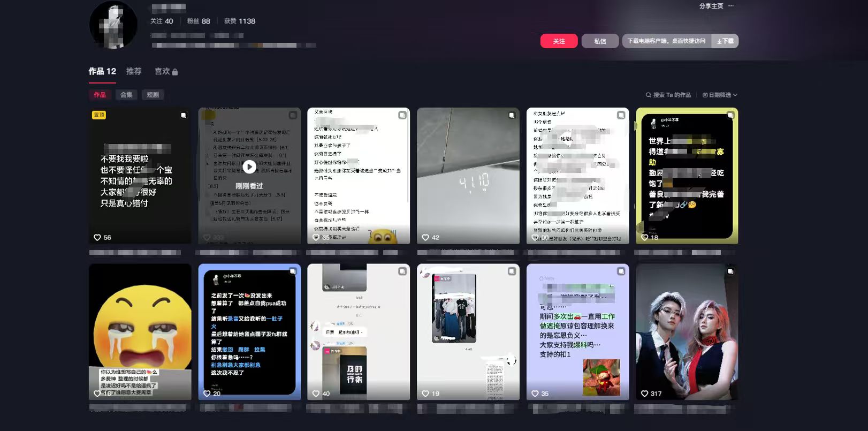This screenshot has height=431, width=868.
Task: Open the three-dot more options menu
Action: (x=731, y=6)
